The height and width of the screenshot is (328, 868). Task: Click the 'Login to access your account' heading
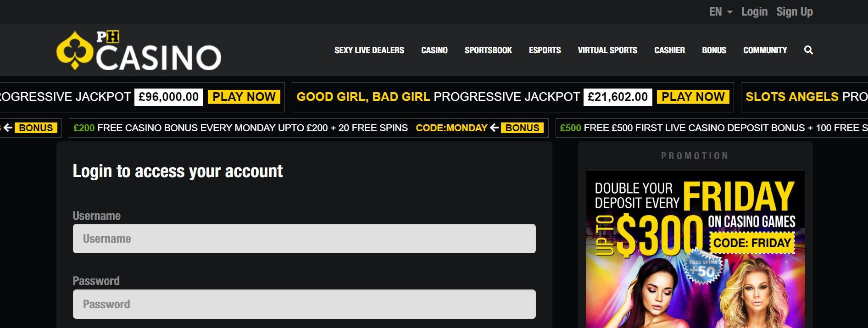click(178, 171)
